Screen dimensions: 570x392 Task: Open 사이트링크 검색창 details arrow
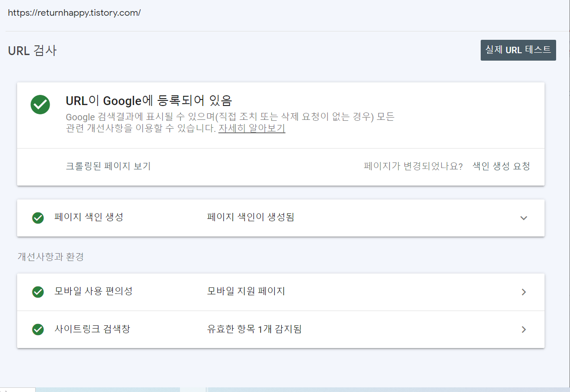click(524, 330)
